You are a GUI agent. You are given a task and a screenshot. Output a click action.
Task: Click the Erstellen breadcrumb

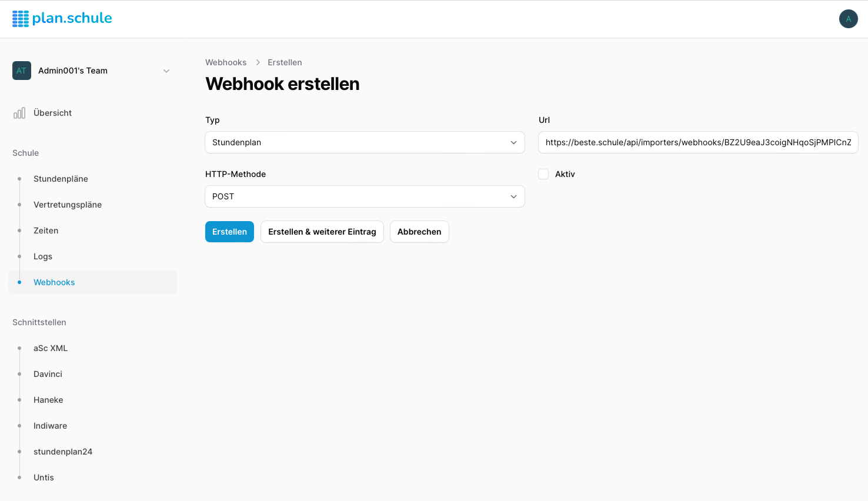coord(285,62)
